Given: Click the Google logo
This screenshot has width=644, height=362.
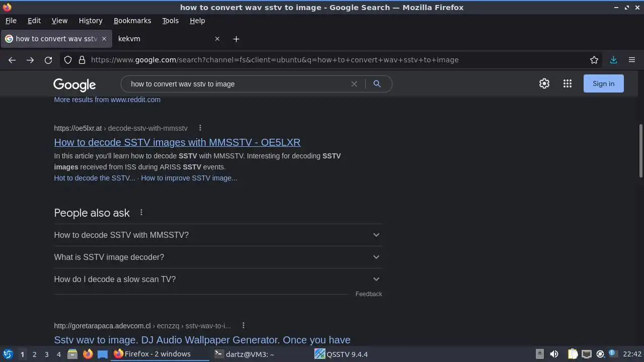Looking at the screenshot, I should tap(74, 84).
